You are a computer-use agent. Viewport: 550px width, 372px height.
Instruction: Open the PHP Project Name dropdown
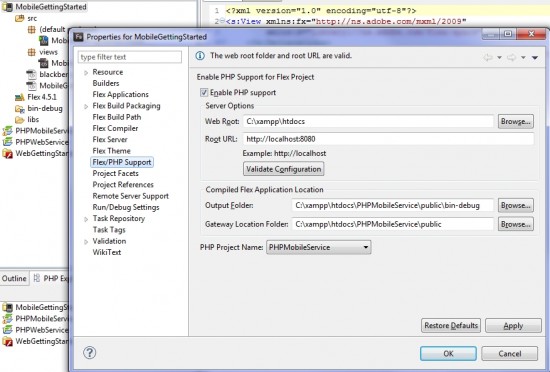click(318, 247)
